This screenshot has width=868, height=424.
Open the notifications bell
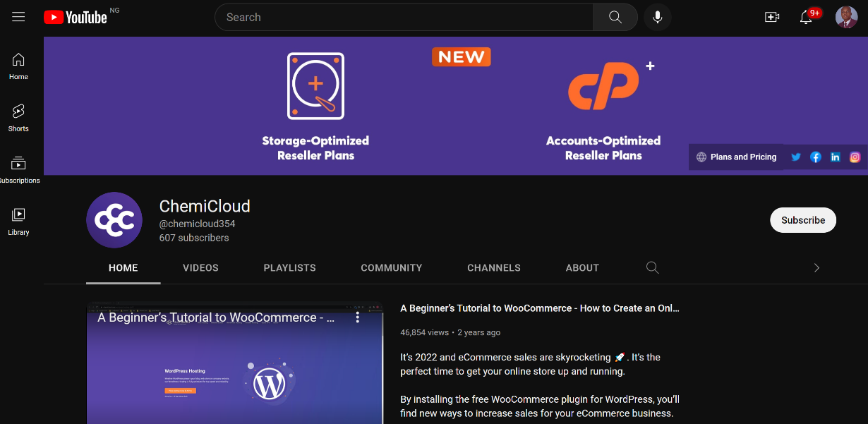point(806,17)
